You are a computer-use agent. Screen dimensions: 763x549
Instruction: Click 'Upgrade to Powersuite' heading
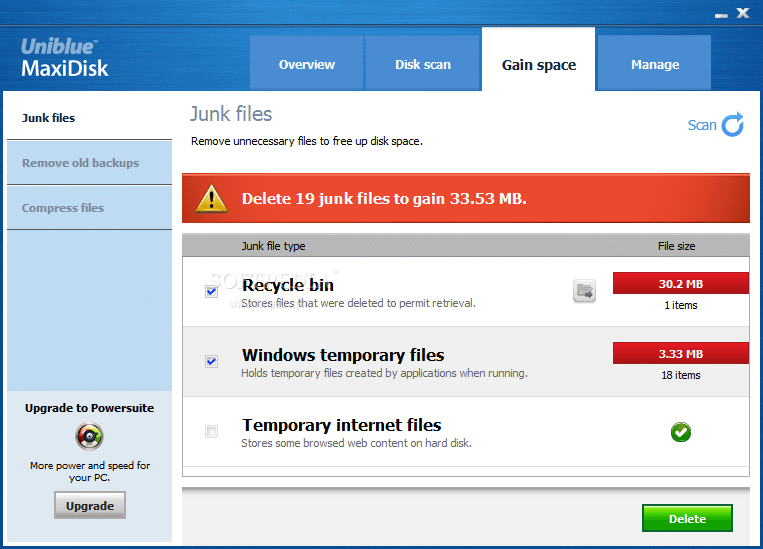coord(90,408)
